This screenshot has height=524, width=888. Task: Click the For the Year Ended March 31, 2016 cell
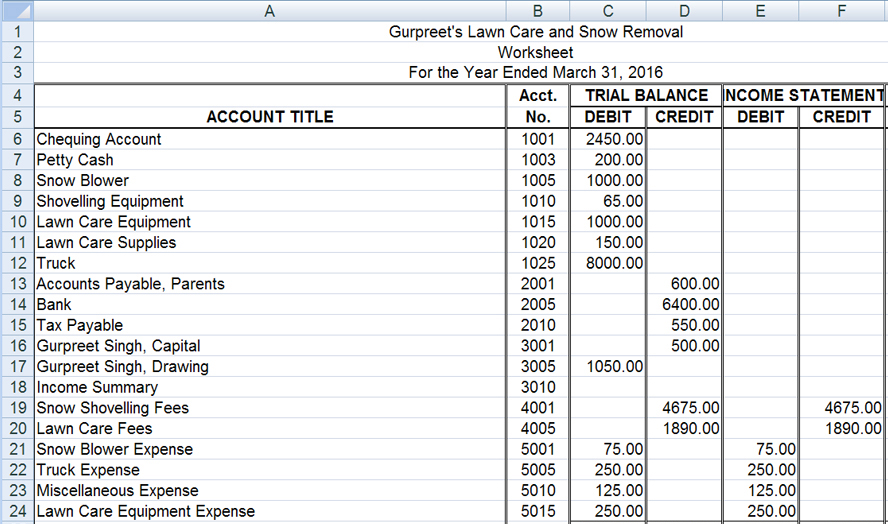tap(536, 73)
